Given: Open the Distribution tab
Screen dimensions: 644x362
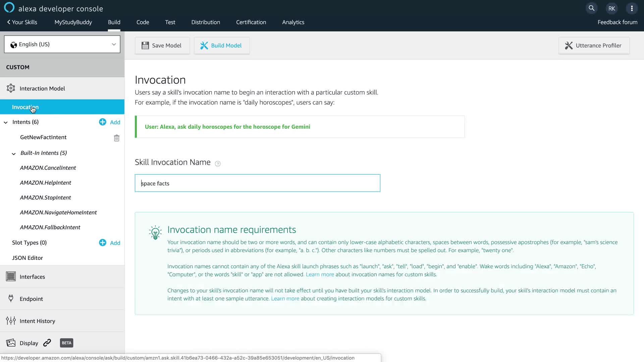Looking at the screenshot, I should tap(206, 22).
